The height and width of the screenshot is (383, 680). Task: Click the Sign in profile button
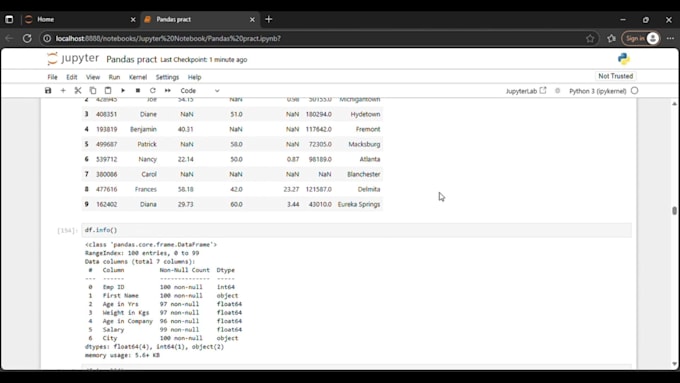point(641,39)
